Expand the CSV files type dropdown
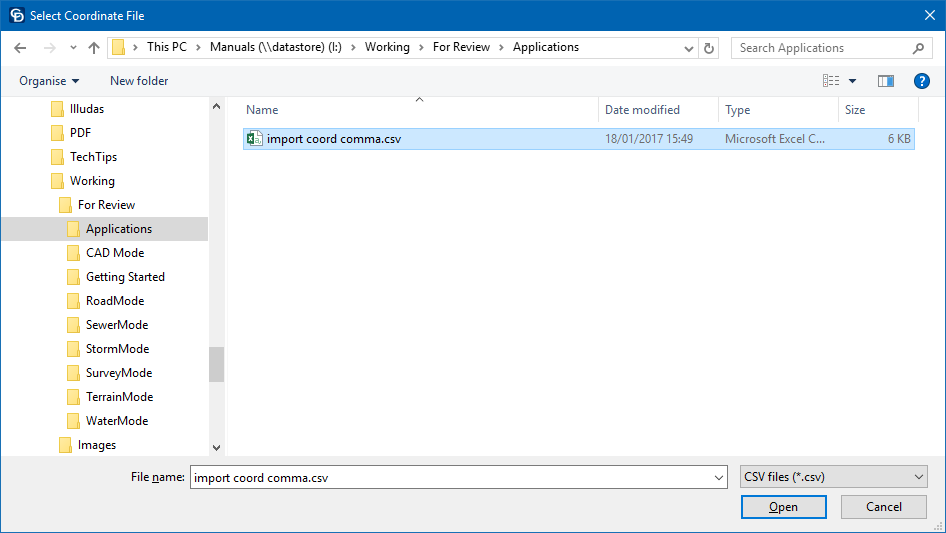 click(x=919, y=478)
